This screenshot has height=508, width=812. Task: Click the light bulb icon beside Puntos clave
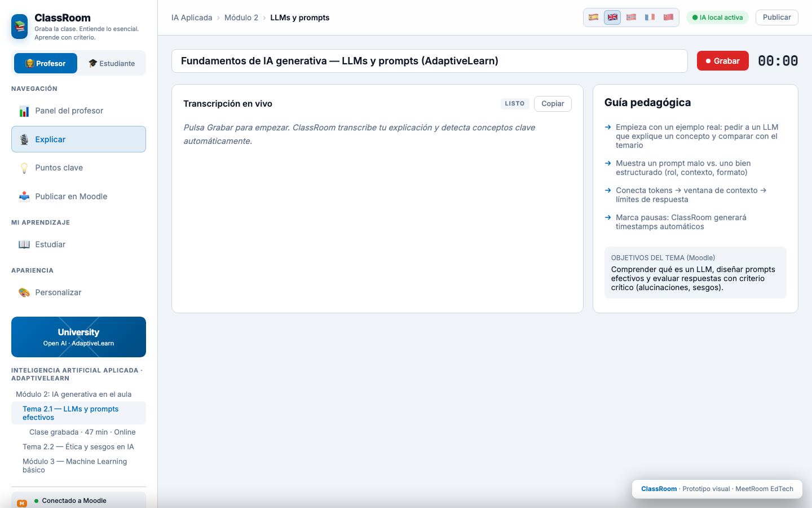pyautogui.click(x=24, y=168)
